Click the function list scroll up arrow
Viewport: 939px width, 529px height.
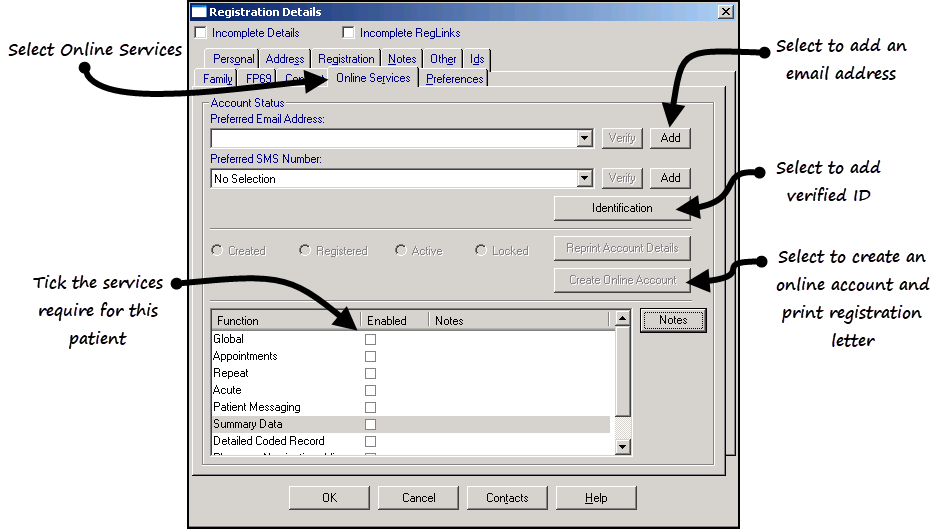[623, 318]
